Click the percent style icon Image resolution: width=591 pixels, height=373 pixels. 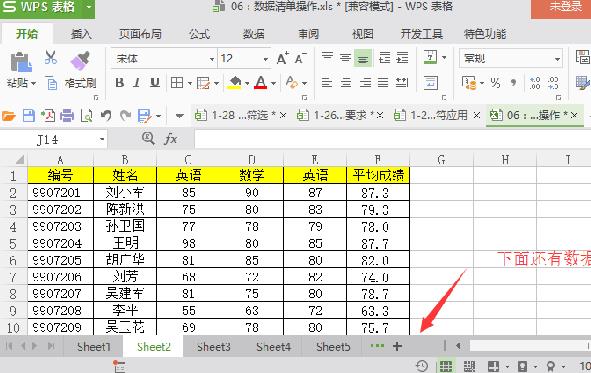(495, 83)
